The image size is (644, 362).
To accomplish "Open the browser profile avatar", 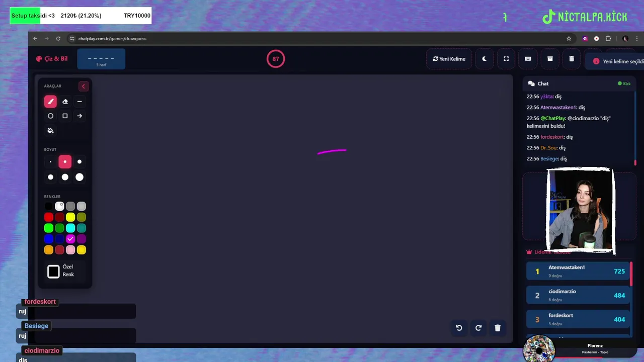I will pyautogui.click(x=625, y=39).
